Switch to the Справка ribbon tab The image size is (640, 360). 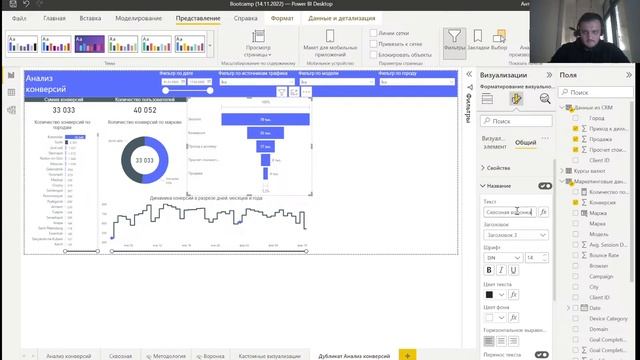(x=245, y=18)
